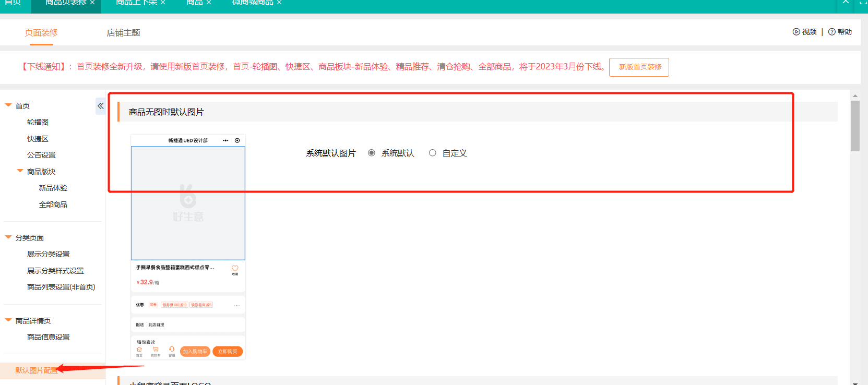Image resolution: width=868 pixels, height=385 pixels.
Task: Close the 商品上下架 tab
Action: [163, 3]
